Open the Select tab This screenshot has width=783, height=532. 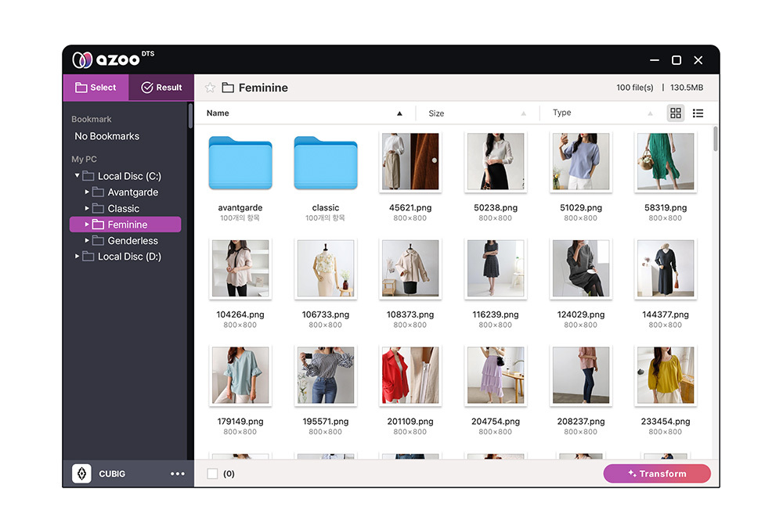pyautogui.click(x=96, y=88)
